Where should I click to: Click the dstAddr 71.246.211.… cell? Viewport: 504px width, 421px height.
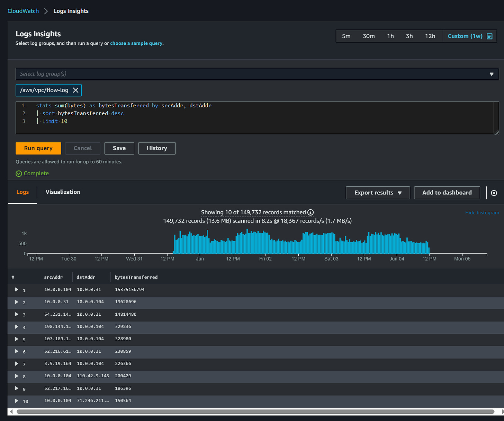[93, 401]
